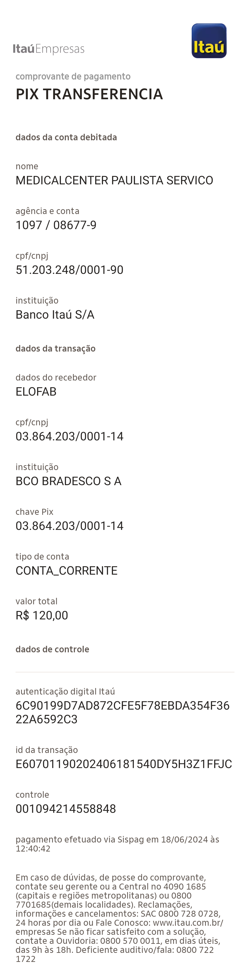The height and width of the screenshot is (980, 250).
Task: Click the Banco Itaú S/A institution text
Action: [x=55, y=315]
